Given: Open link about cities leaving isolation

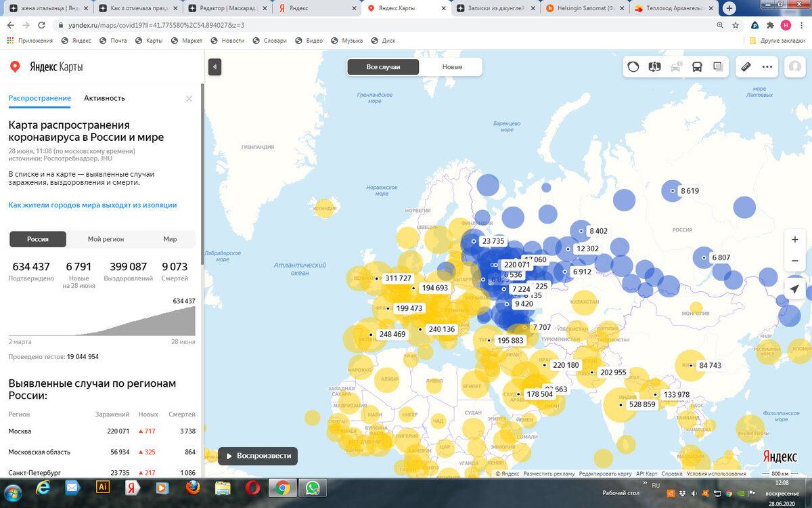Looking at the screenshot, I should [93, 205].
